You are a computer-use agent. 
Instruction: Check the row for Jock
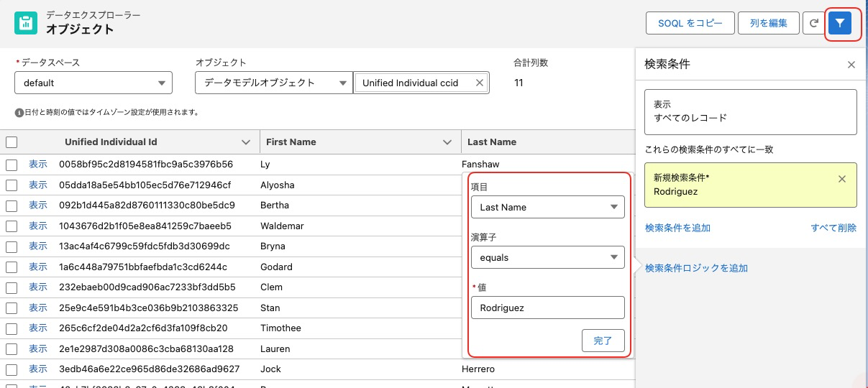click(x=12, y=369)
